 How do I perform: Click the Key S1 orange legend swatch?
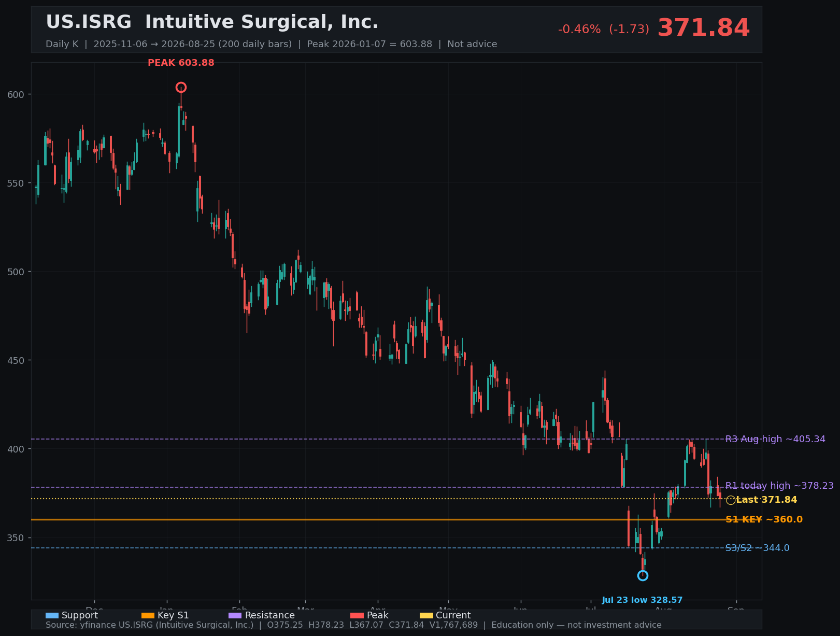pos(148,616)
